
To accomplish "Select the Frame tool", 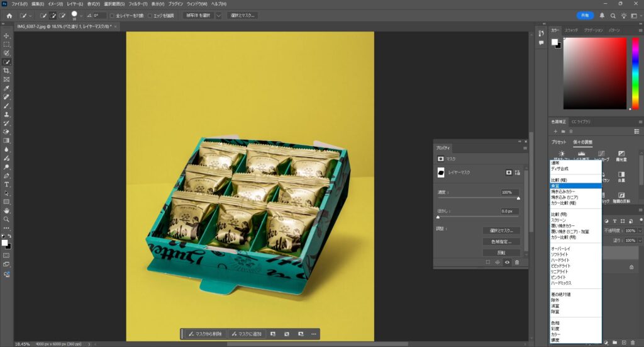I will coord(6,79).
